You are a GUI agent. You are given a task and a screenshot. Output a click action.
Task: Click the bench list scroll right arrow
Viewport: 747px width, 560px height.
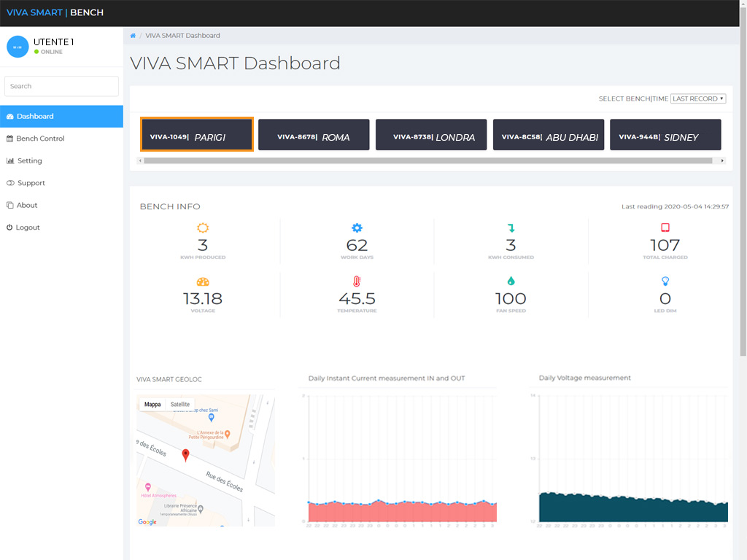[x=722, y=161]
